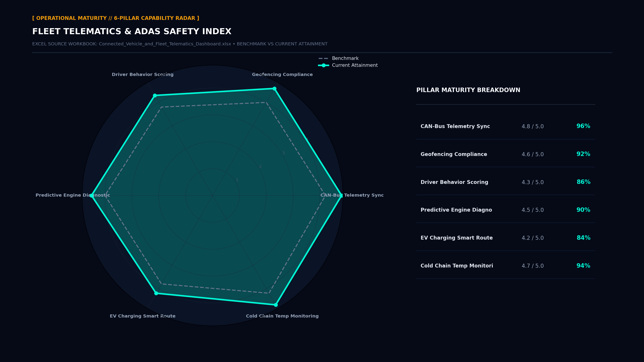This screenshot has width=644, height=362.
Task: Click the Predictive Engine attainment data point
Action: pyautogui.click(x=92, y=196)
